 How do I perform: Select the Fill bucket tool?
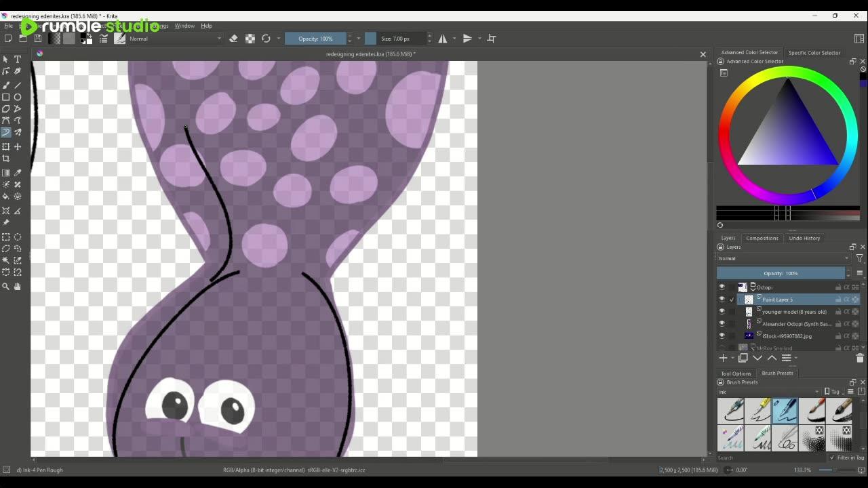coord(6,197)
